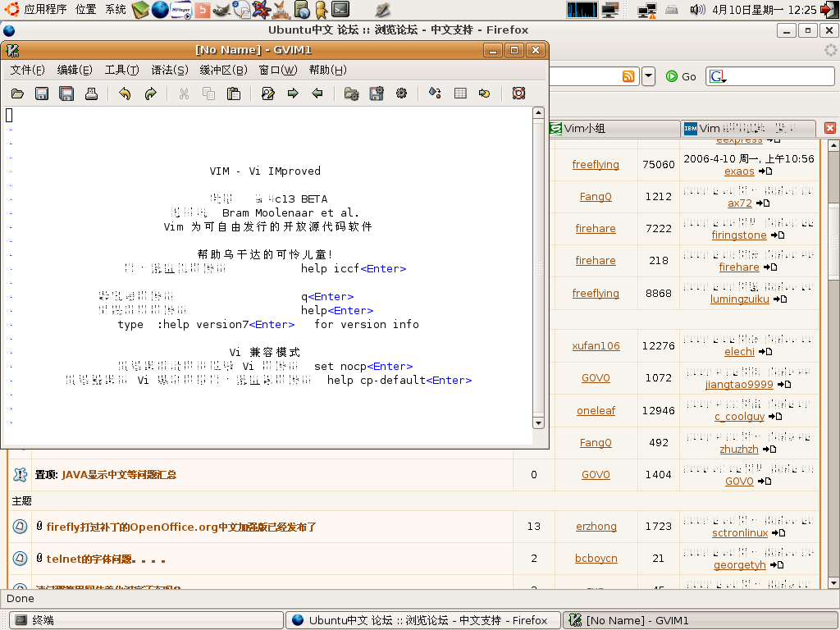Click GVim Print icon
Viewport: 840px width, 630px height.
tap(91, 94)
